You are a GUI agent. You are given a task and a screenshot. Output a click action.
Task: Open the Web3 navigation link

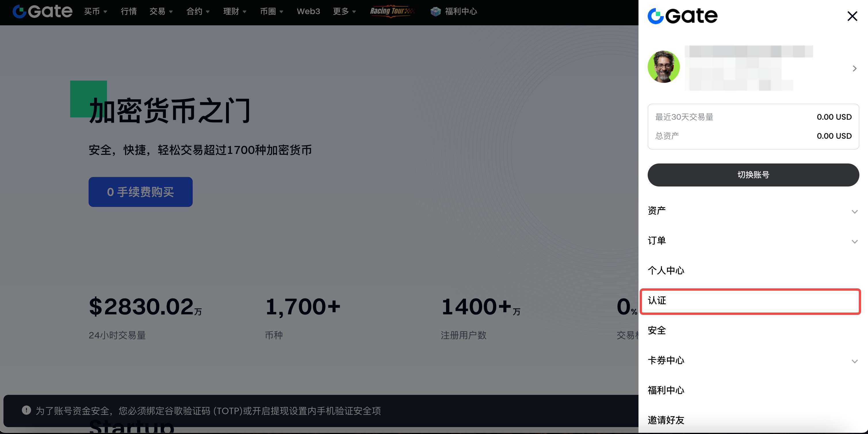[308, 12]
